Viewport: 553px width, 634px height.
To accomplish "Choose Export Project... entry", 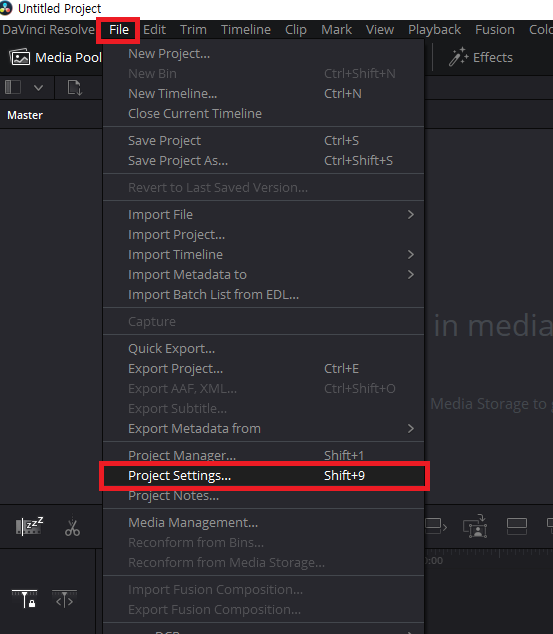I will click(x=264, y=368).
